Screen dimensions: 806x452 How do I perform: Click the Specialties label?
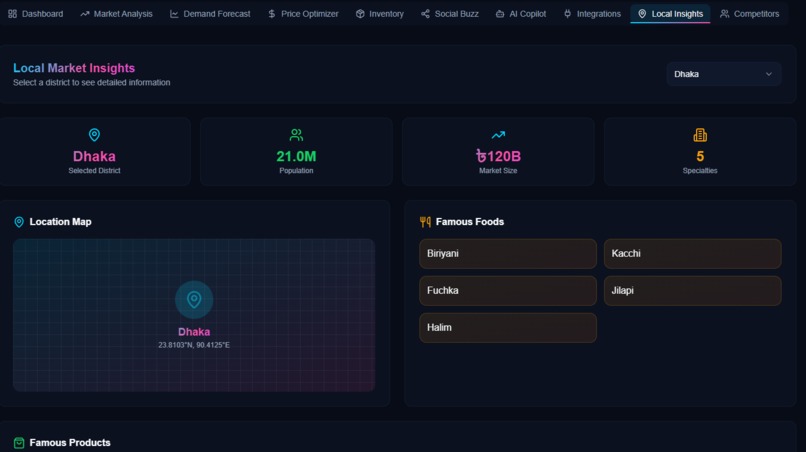pyautogui.click(x=700, y=171)
